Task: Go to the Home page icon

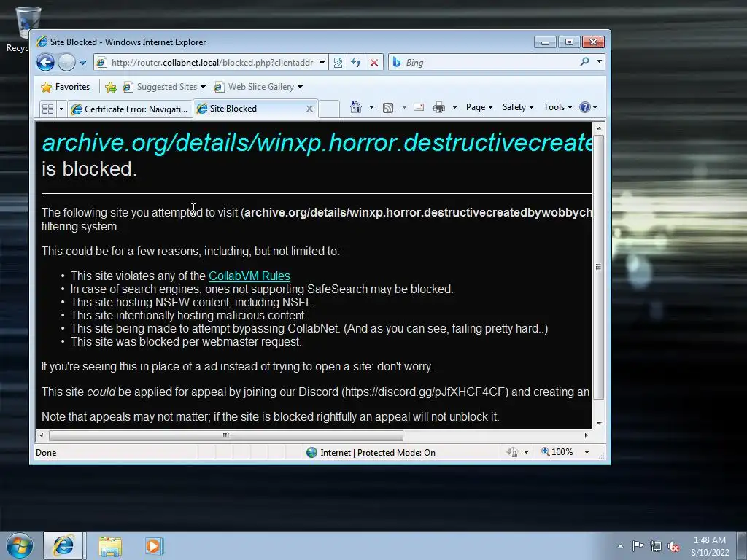Action: point(356,107)
